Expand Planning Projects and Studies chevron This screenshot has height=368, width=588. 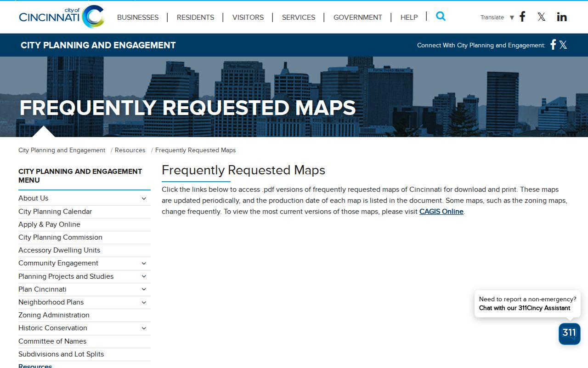coord(144,276)
